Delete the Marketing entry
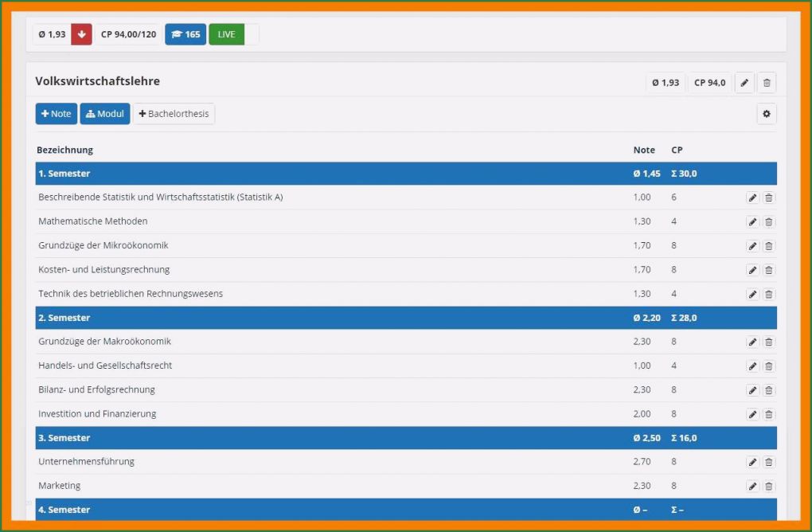This screenshot has width=812, height=532. pos(768,486)
